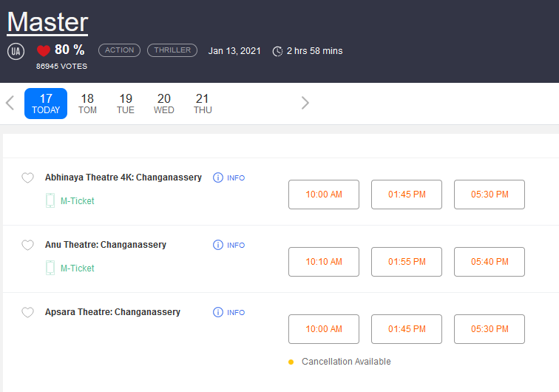Book 01:45 PM show at Abhinaya Theatre
Screen dimensions: 559x392
click(407, 195)
